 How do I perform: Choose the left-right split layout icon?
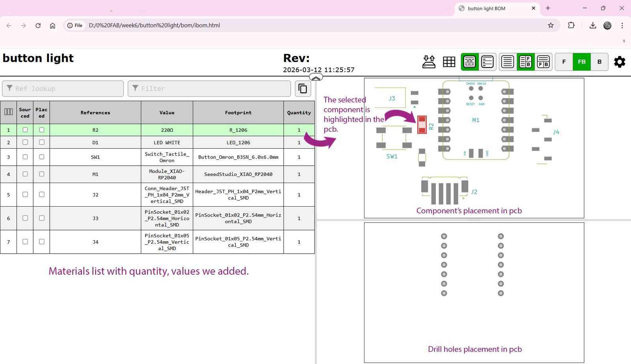click(x=526, y=62)
